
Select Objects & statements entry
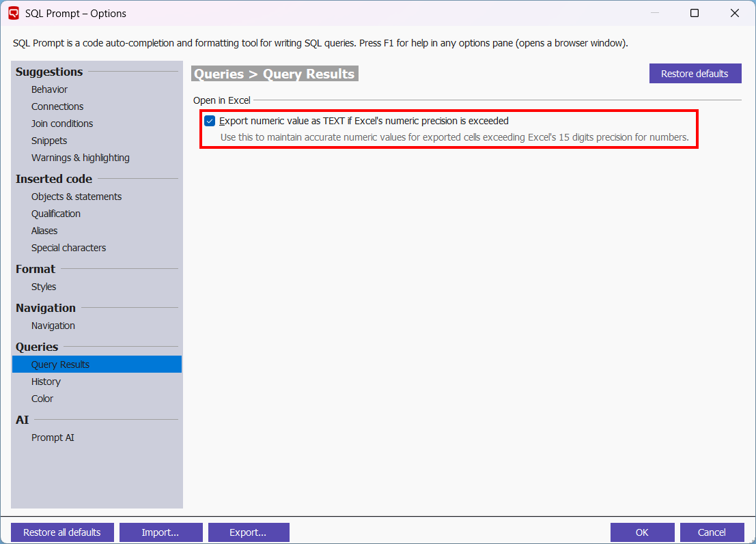point(76,197)
